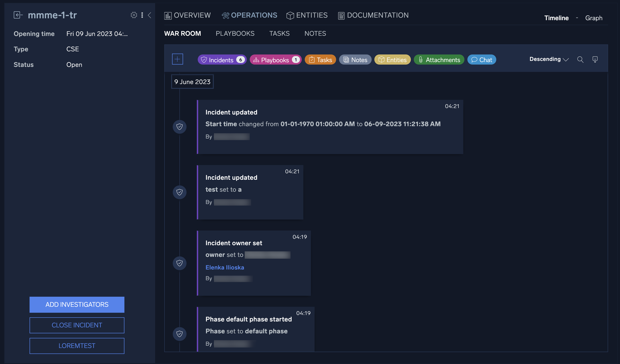Click the ADD INVESTIGATORS button

tap(77, 304)
